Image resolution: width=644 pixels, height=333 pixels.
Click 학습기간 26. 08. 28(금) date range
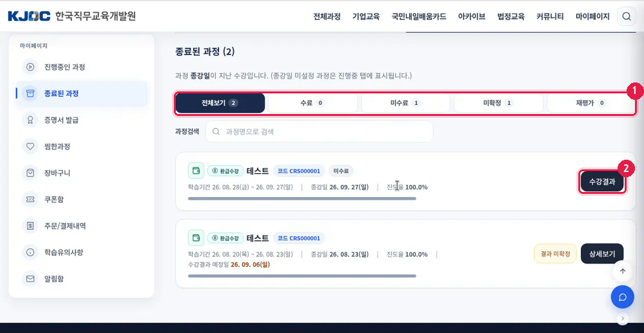[240, 187]
